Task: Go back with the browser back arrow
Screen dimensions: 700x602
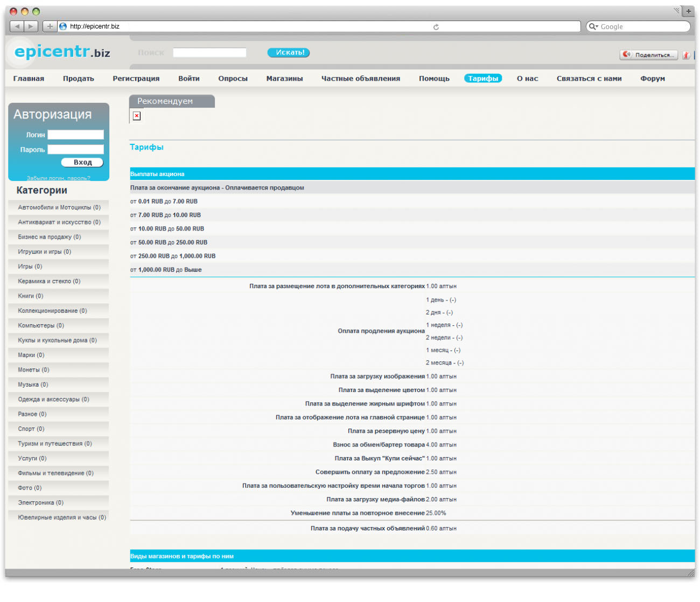Action: pyautogui.click(x=17, y=26)
